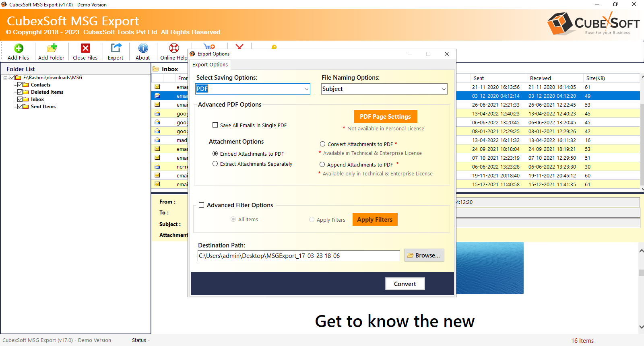Click the PDF Page Settings button

tap(385, 117)
